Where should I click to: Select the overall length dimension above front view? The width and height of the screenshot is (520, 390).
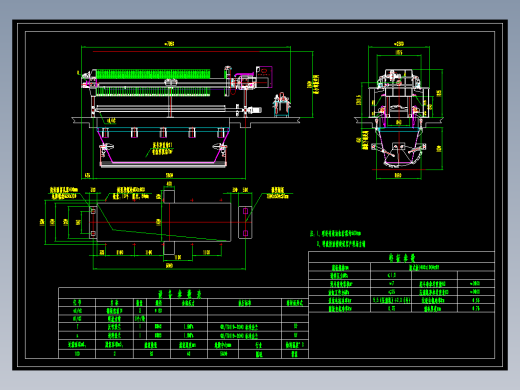pos(169,44)
